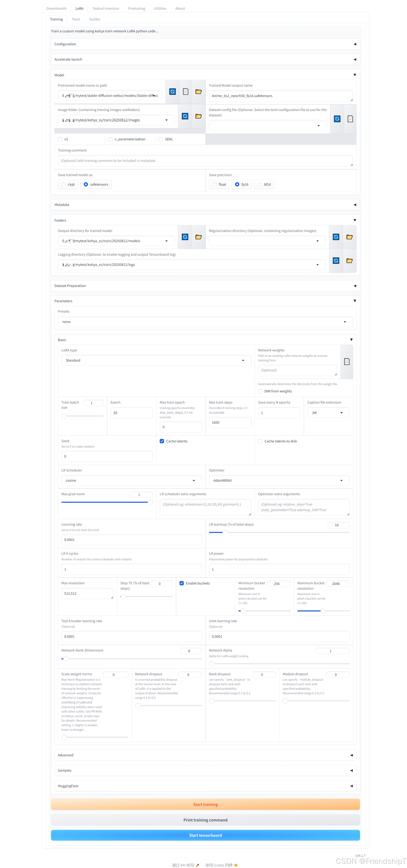Open folder browser for pretrained model path
The image size is (407, 868).
tap(199, 92)
